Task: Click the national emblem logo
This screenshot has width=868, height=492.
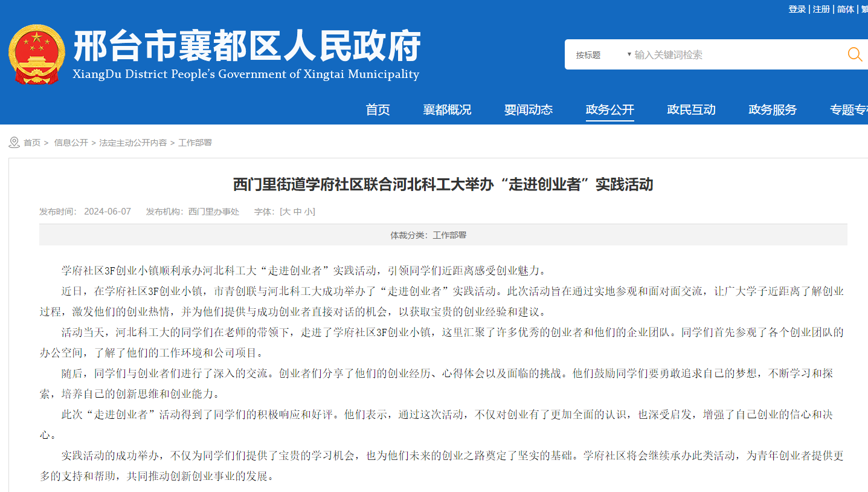Action: click(x=36, y=54)
